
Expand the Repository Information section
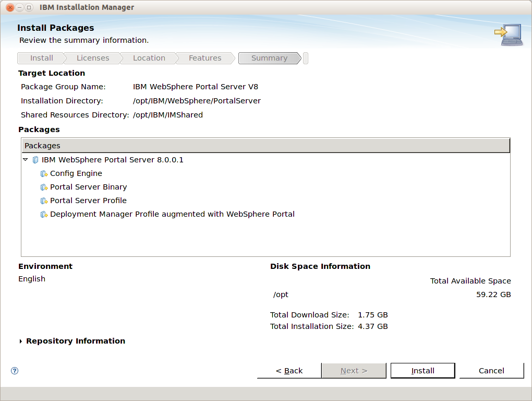pos(21,341)
